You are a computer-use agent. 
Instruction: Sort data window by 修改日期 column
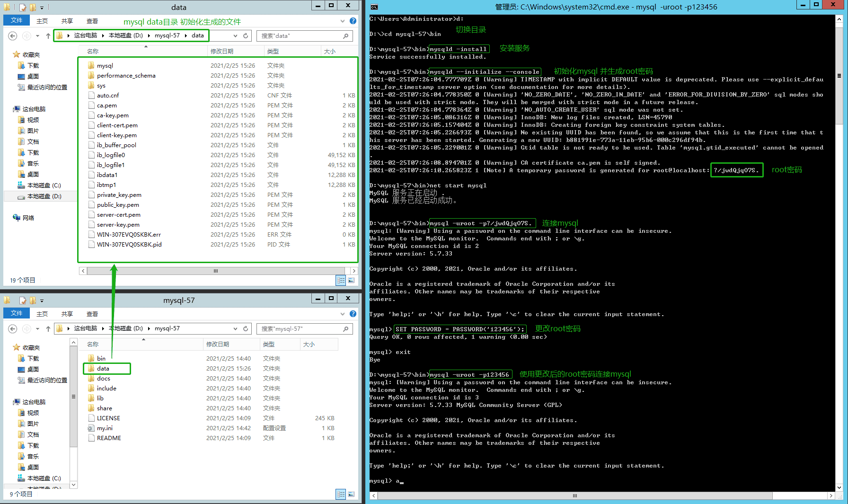pos(236,51)
